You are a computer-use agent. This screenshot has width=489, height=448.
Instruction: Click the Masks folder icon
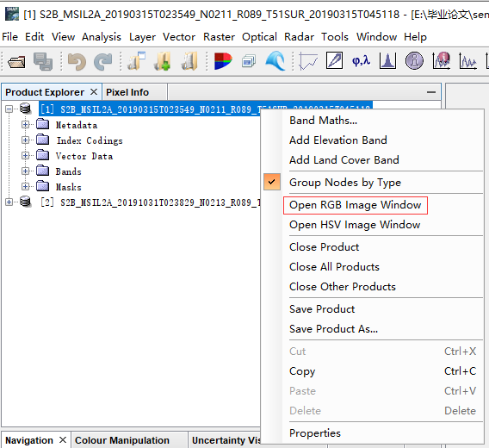click(x=42, y=186)
